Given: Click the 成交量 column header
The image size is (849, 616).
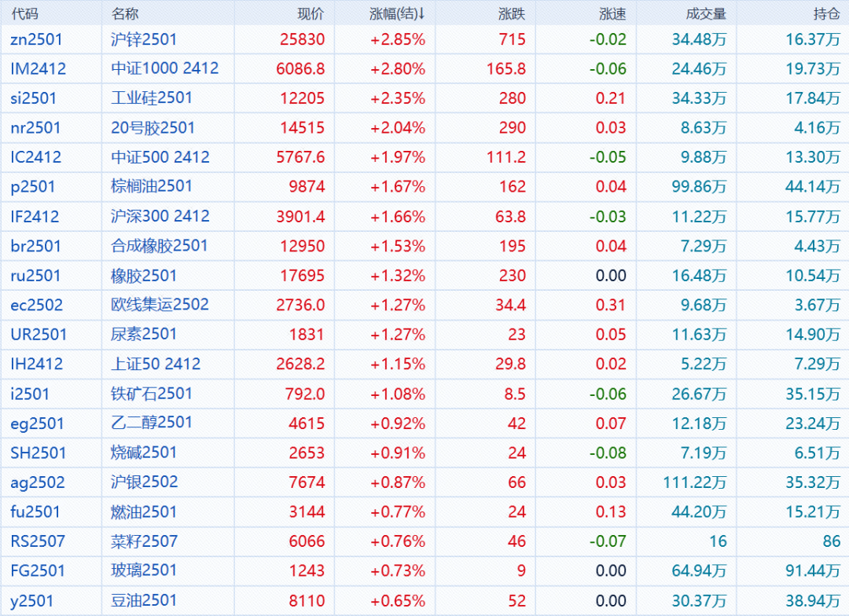Looking at the screenshot, I should coord(706,13).
